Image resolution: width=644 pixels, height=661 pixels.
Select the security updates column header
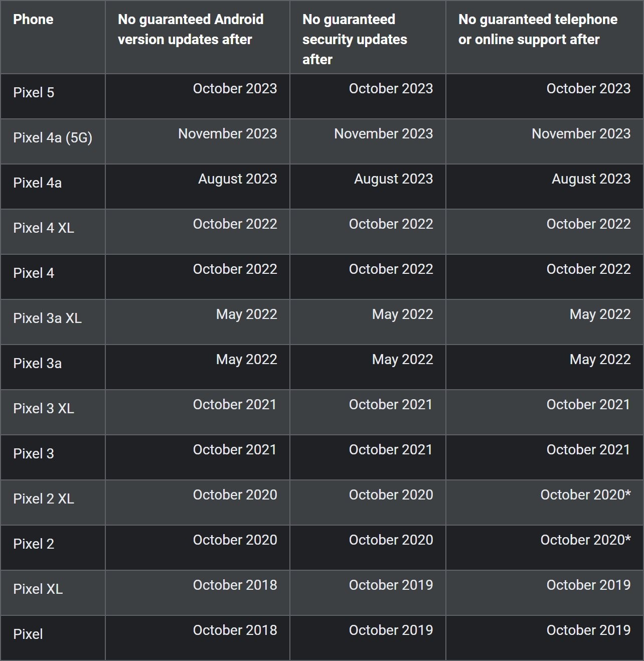coord(355,39)
